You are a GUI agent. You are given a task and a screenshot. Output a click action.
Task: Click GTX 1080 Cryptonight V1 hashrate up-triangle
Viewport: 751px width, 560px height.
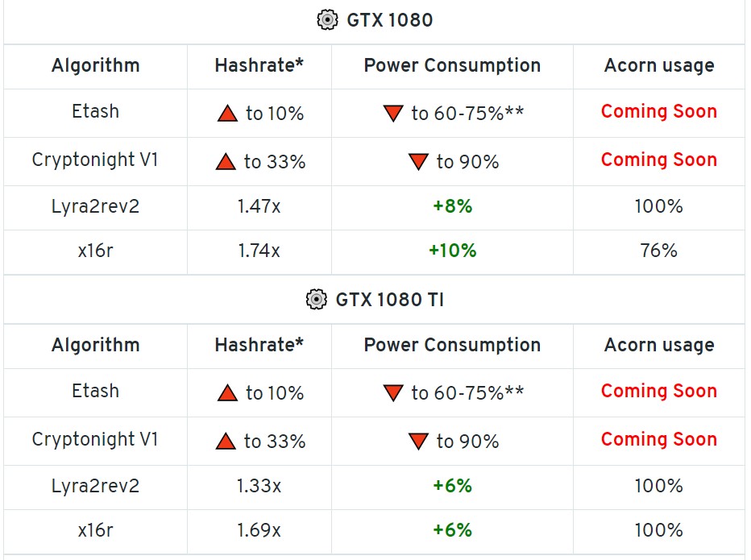[x=226, y=162]
